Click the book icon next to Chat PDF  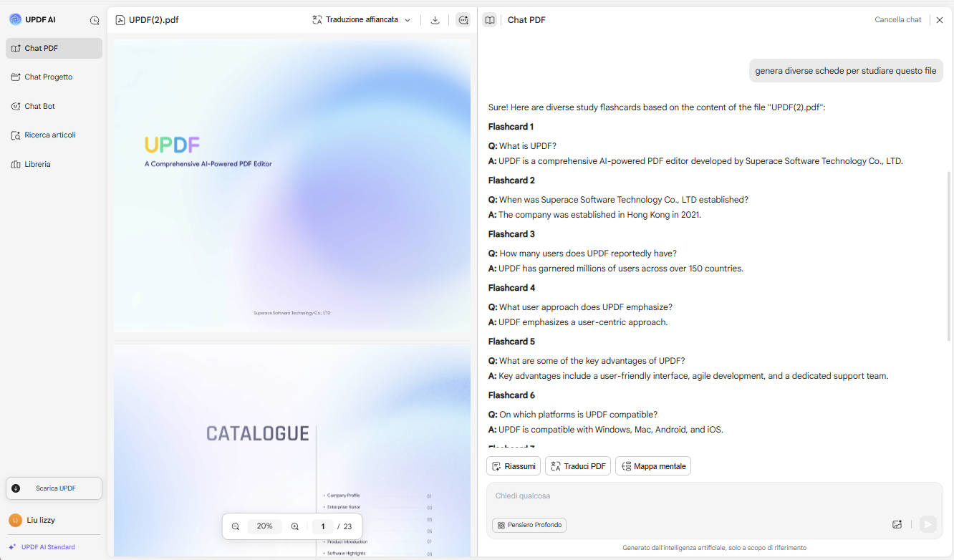point(490,20)
